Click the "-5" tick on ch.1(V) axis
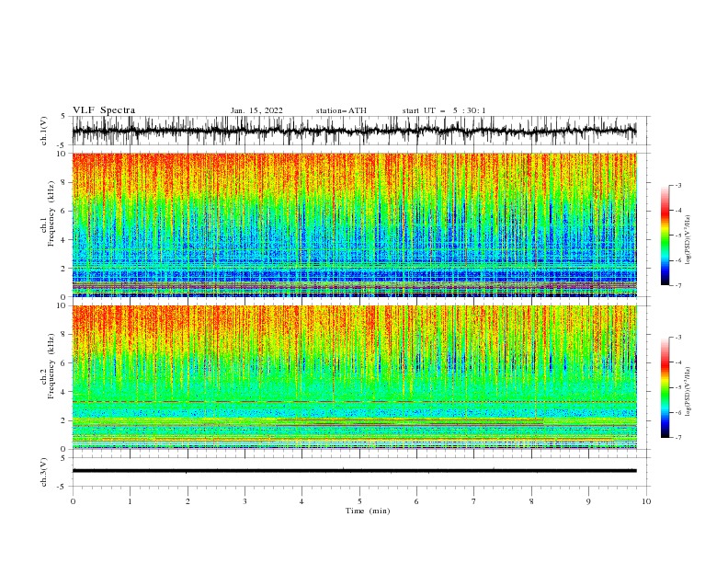 point(63,145)
